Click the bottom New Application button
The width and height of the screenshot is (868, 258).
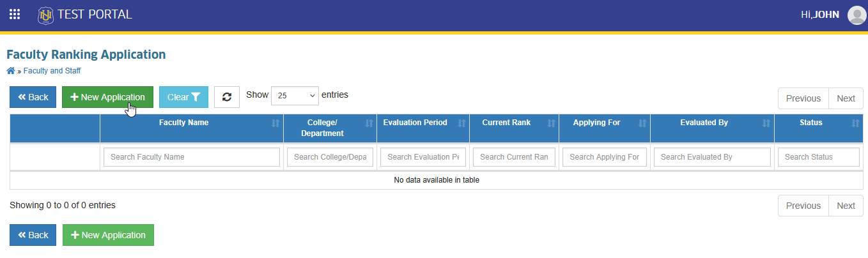(x=108, y=235)
